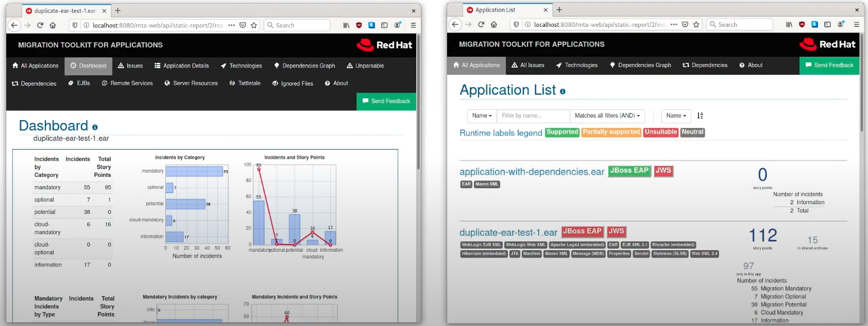868x326 pixels.
Task: Go to Home in right browser window
Action: click(x=494, y=24)
